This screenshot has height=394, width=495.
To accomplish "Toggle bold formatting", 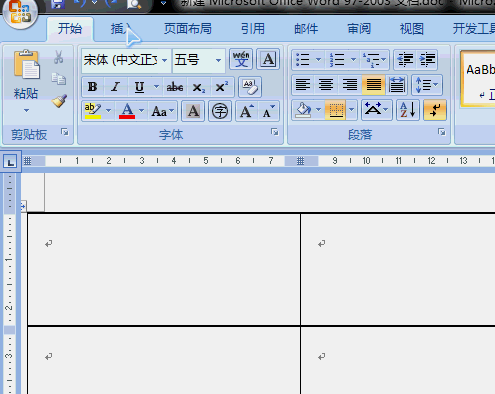I will point(93,87).
